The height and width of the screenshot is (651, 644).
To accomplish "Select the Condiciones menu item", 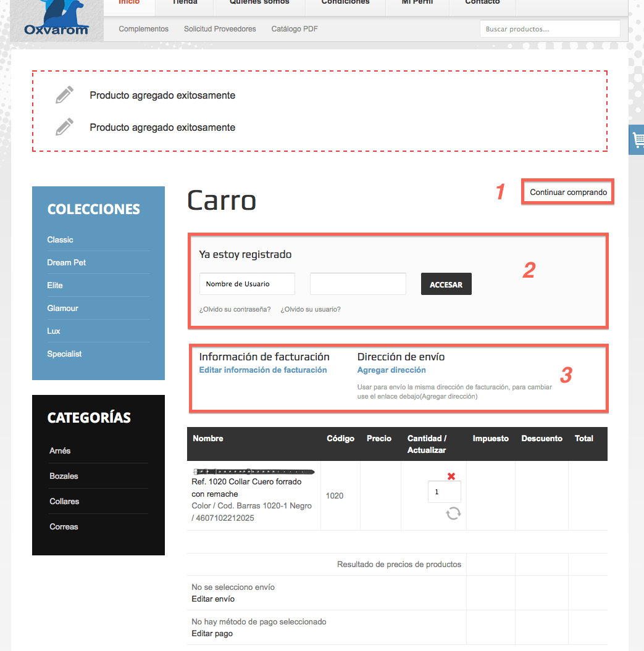I will point(345,2).
